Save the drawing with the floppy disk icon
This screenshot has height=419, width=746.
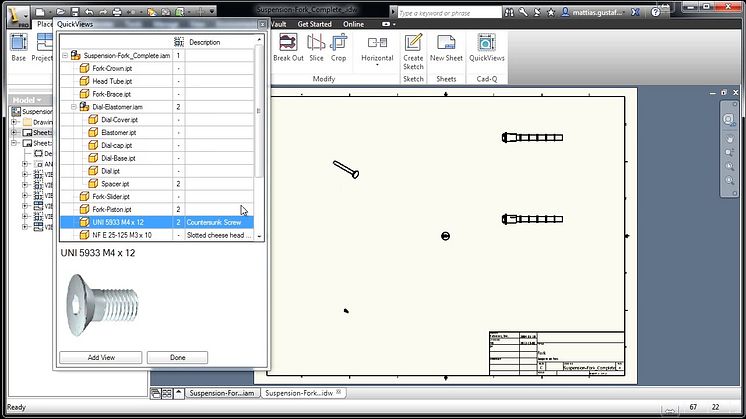pos(75,11)
